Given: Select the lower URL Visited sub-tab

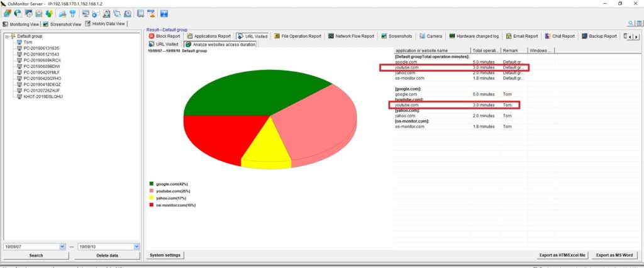Looking at the screenshot, I should pos(164,44).
